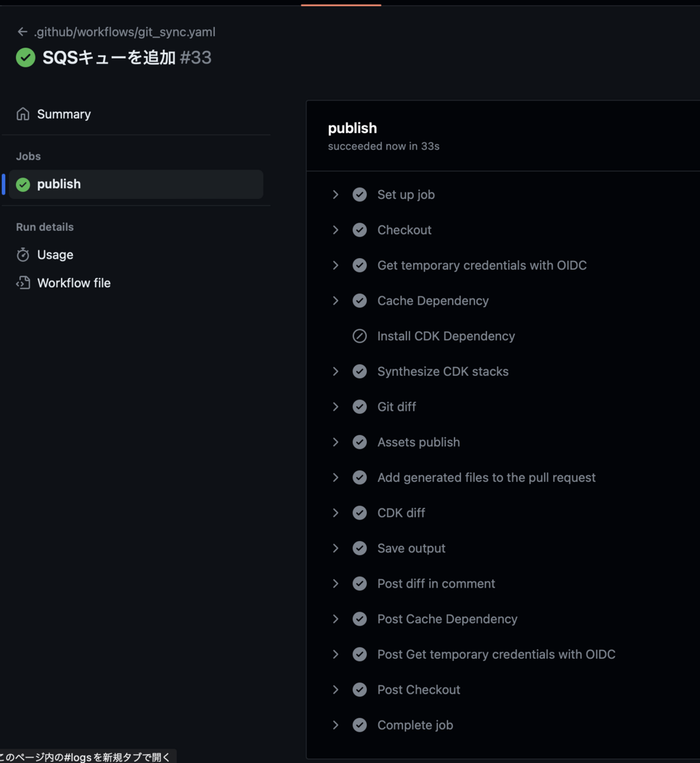700x763 pixels.
Task: Open the .github/workflows/git_sync.yaml file link
Action: point(125,32)
